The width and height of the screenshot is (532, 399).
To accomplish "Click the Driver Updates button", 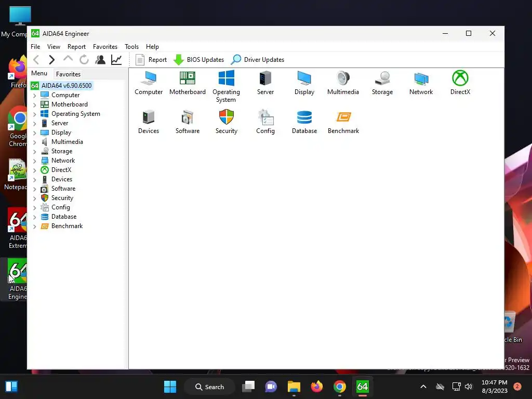I will click(258, 60).
